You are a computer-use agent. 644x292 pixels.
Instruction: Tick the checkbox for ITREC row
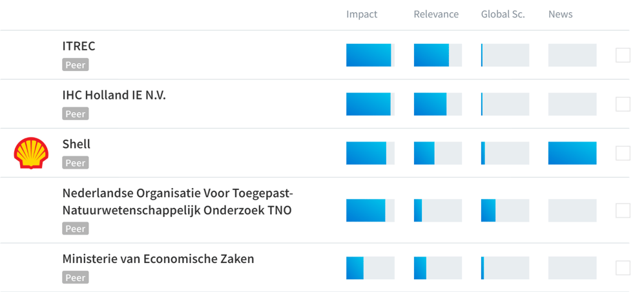point(623,56)
